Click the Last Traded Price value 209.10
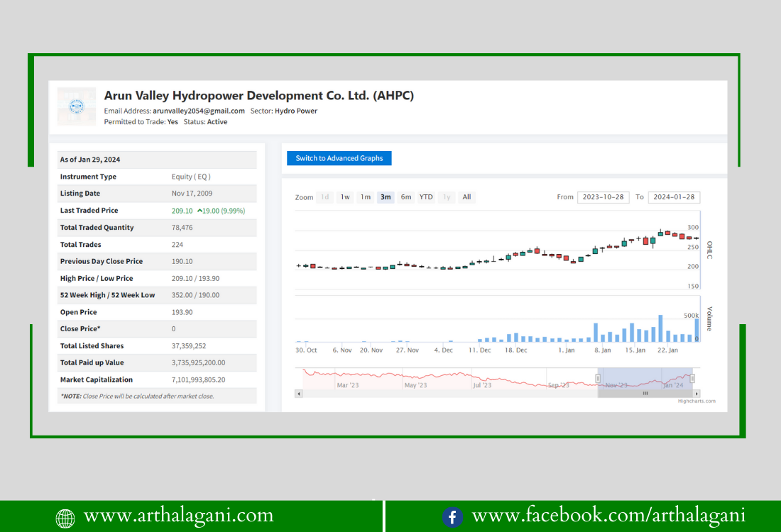The image size is (781, 532). coord(182,211)
